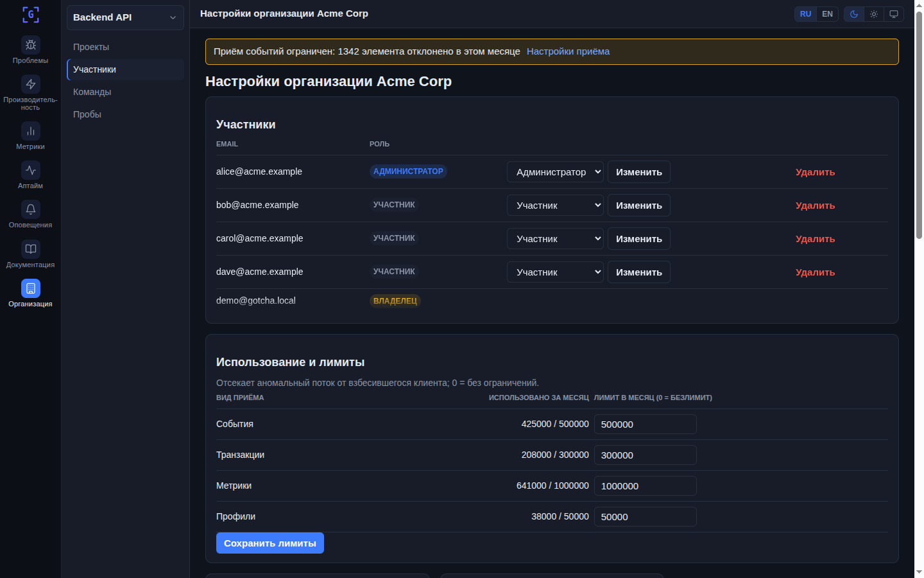Switch language to EN
Image resolution: width=924 pixels, height=578 pixels.
[828, 14]
